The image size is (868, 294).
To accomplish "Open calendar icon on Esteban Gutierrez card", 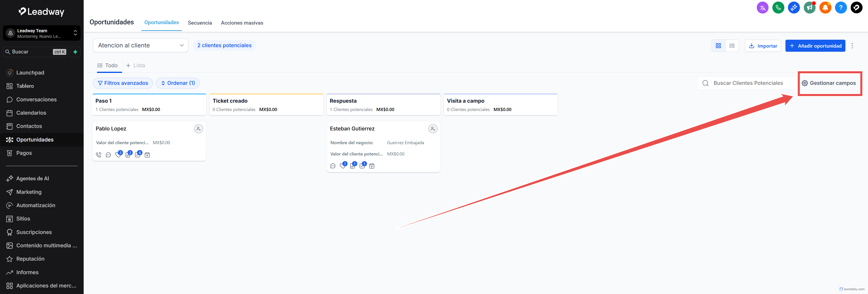I will pyautogui.click(x=372, y=166).
